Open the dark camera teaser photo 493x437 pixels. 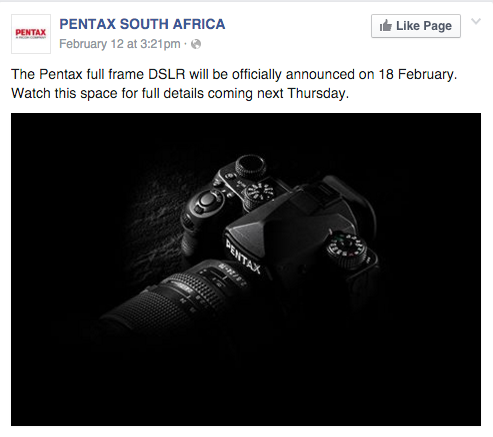(246, 269)
